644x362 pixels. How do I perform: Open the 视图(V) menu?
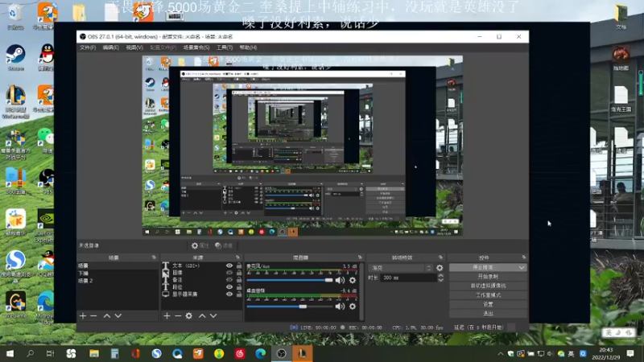tap(134, 47)
